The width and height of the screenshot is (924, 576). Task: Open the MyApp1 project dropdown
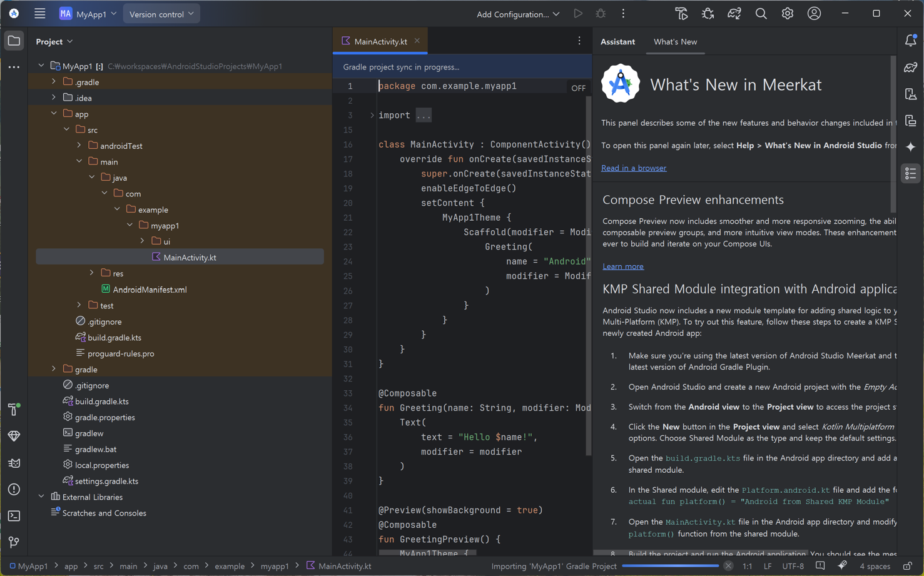88,14
